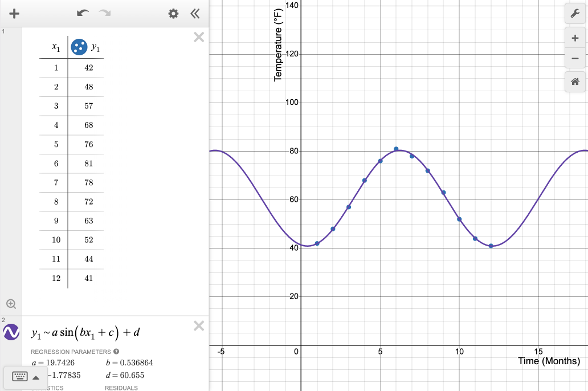Open the gear Edit List settings
Image resolution: width=588 pixels, height=391 pixels.
coord(173,14)
